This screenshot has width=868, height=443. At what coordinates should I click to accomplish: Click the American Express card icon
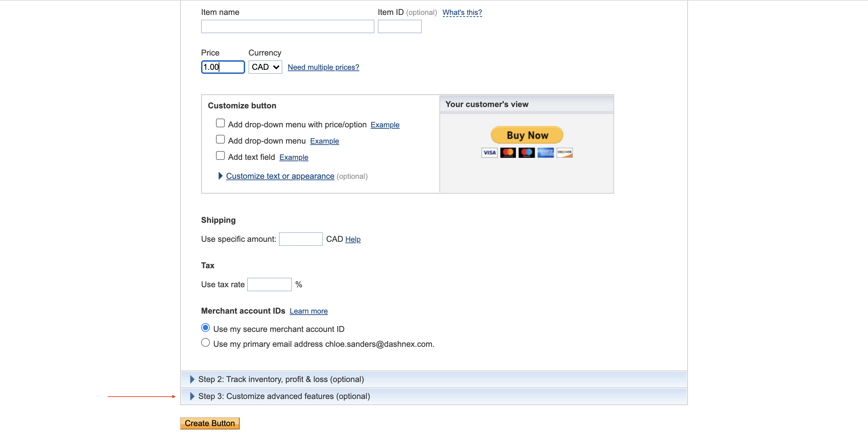pyautogui.click(x=545, y=153)
